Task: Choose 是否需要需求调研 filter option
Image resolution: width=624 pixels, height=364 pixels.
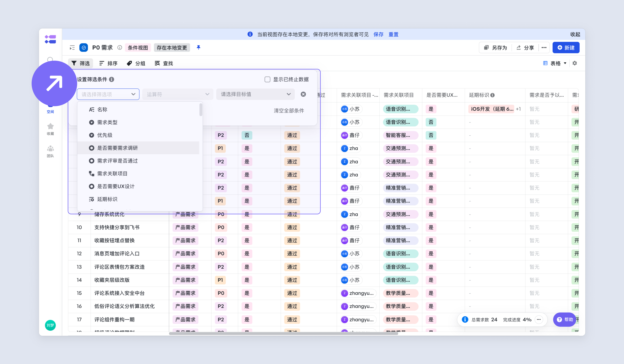Action: pos(138,148)
